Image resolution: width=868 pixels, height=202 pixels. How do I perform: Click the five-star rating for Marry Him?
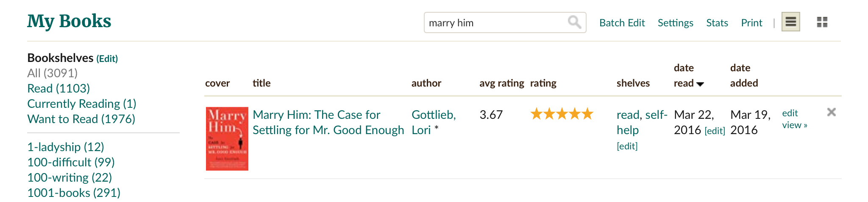point(562,114)
